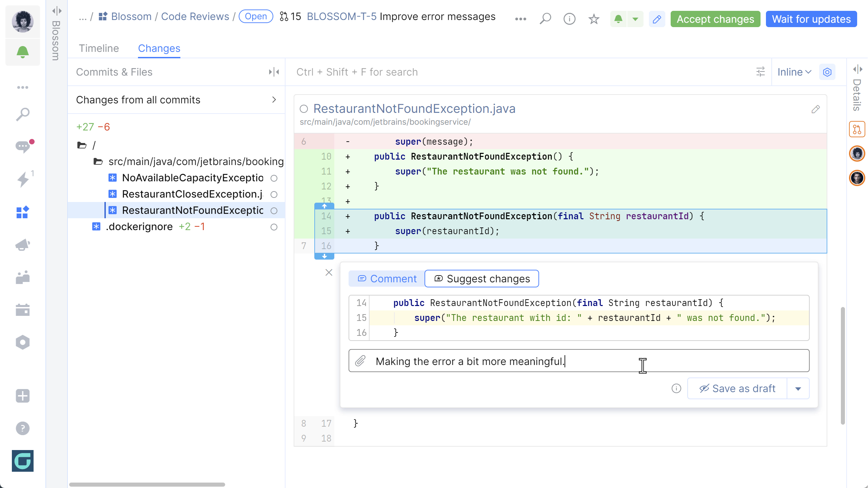Screen dimensions: 868x488
Task: Collapse the Commits & Files panel
Action: click(274, 72)
